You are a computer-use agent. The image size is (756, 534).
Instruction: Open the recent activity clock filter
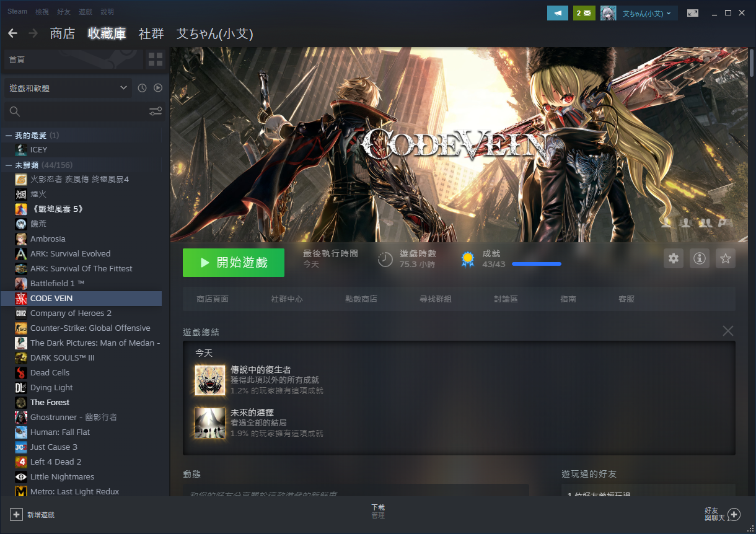pyautogui.click(x=142, y=88)
